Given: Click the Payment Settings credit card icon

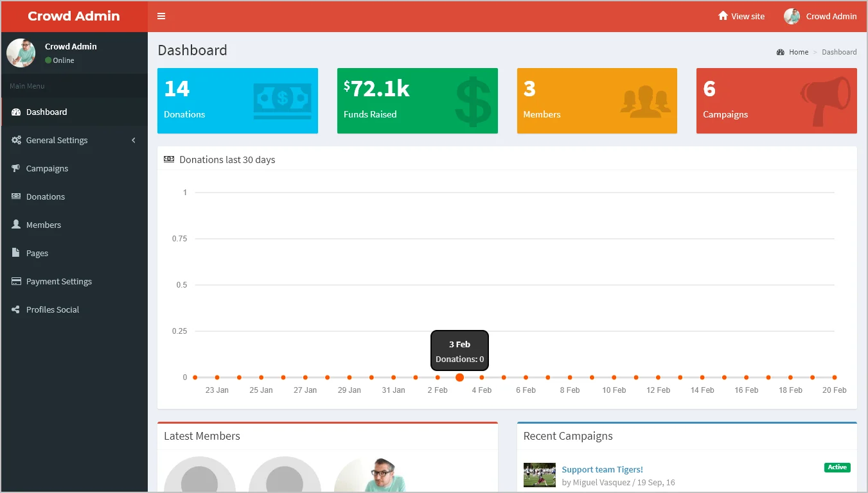Looking at the screenshot, I should click(16, 281).
